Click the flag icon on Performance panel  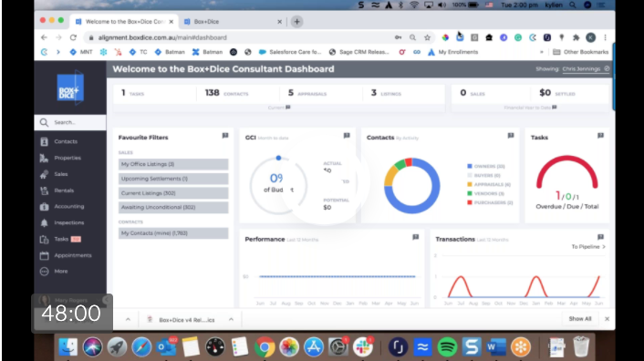pos(416,237)
